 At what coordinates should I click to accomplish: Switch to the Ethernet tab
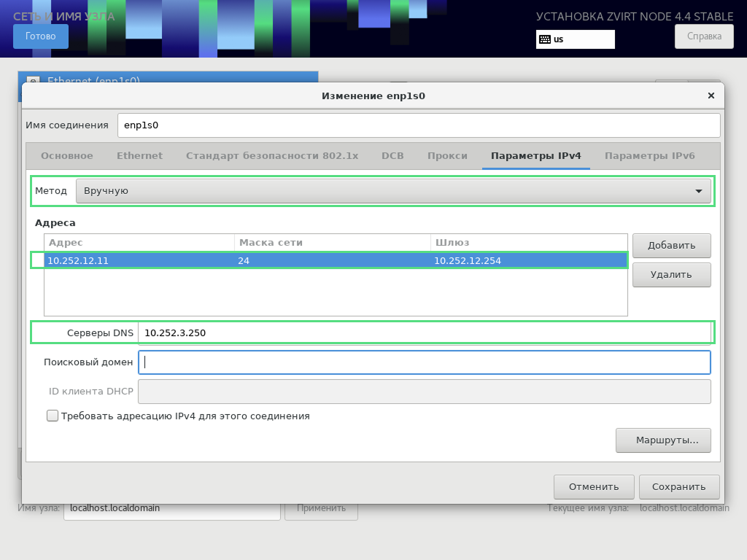click(139, 156)
